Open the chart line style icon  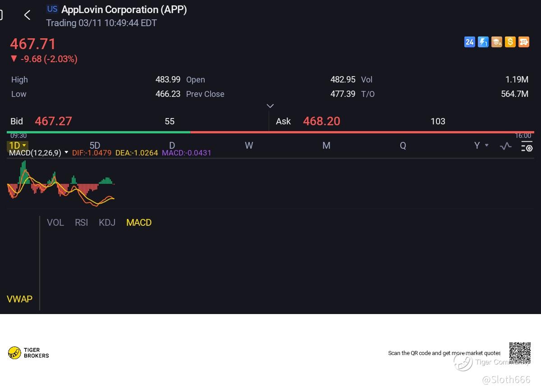(505, 146)
